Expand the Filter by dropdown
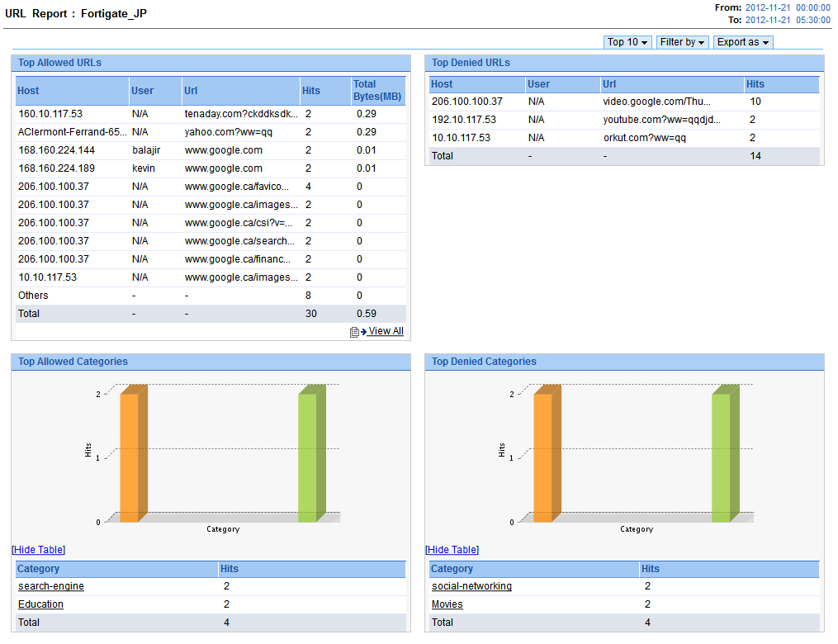 (x=682, y=42)
